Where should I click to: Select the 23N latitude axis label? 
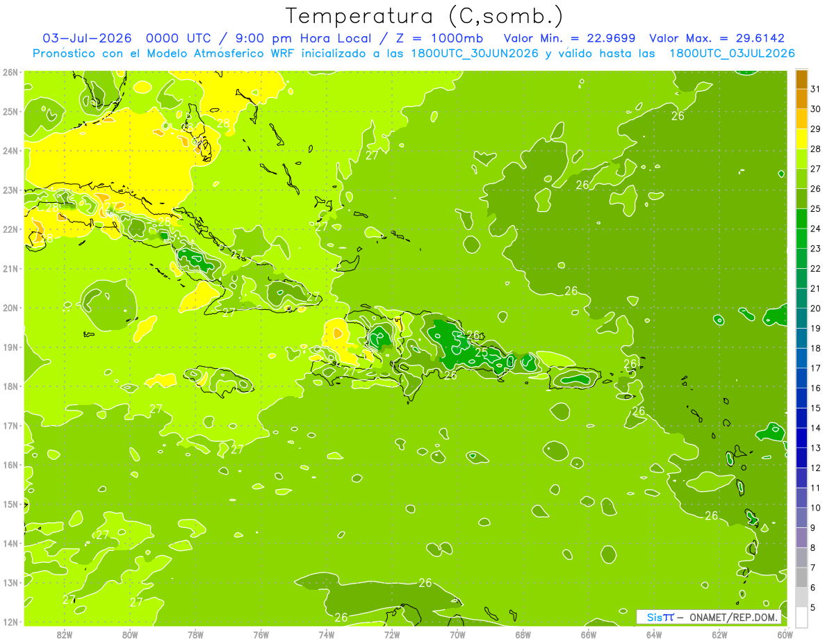[10, 190]
